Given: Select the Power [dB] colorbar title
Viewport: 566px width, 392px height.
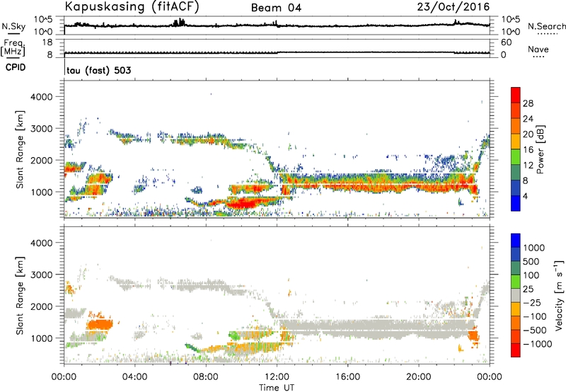Looking at the screenshot, I should (x=540, y=149).
